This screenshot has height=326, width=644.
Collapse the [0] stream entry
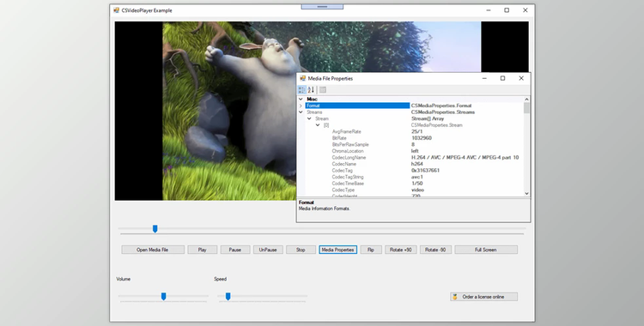(x=318, y=125)
